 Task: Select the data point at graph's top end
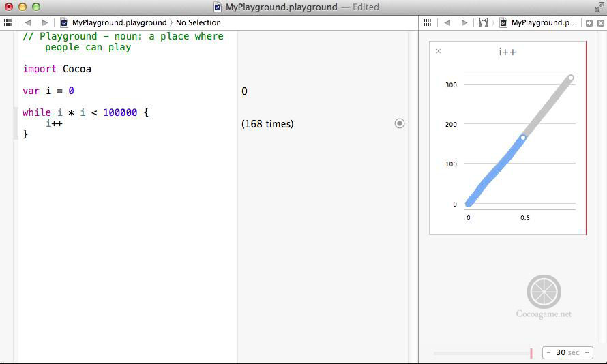point(571,78)
